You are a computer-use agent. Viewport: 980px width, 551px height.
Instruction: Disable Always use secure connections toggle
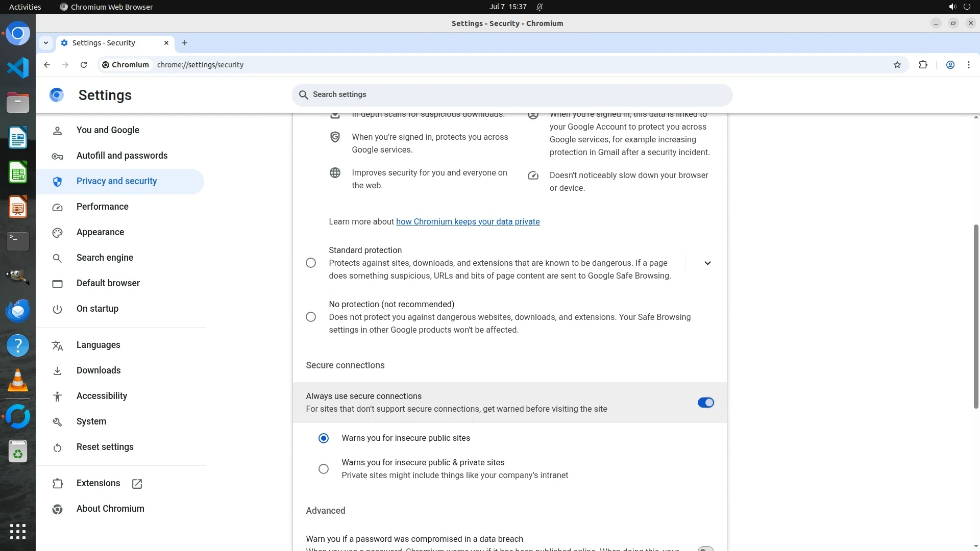tap(705, 403)
